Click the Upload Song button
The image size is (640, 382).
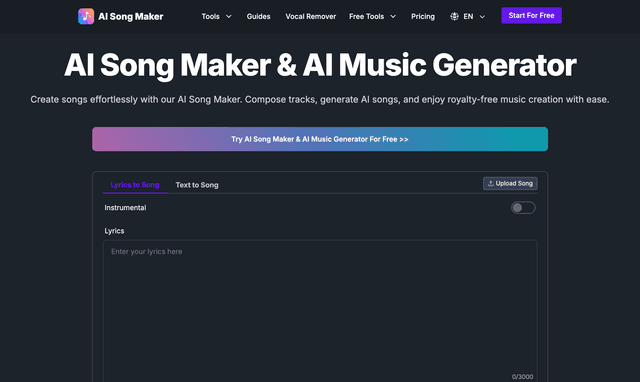510,184
